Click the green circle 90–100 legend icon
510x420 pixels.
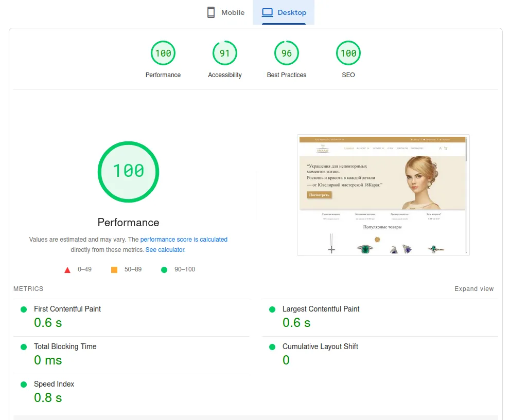[164, 269]
